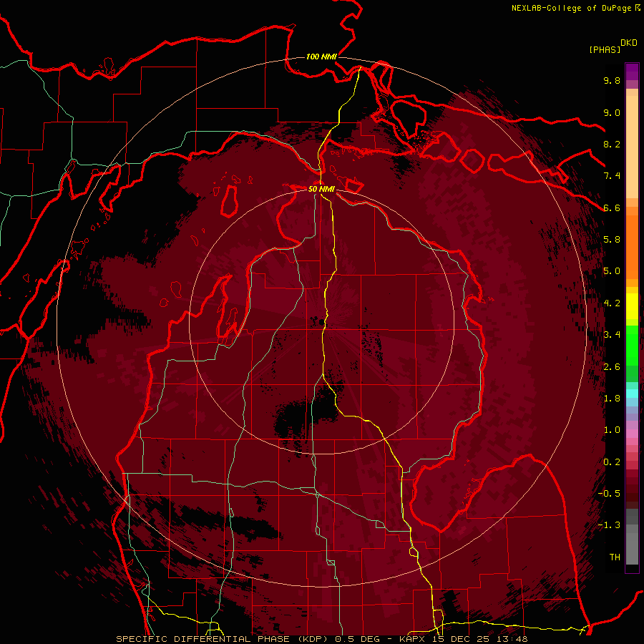This screenshot has width=644, height=644.
Task: Click the 4.2 legend value
Action: click(612, 303)
